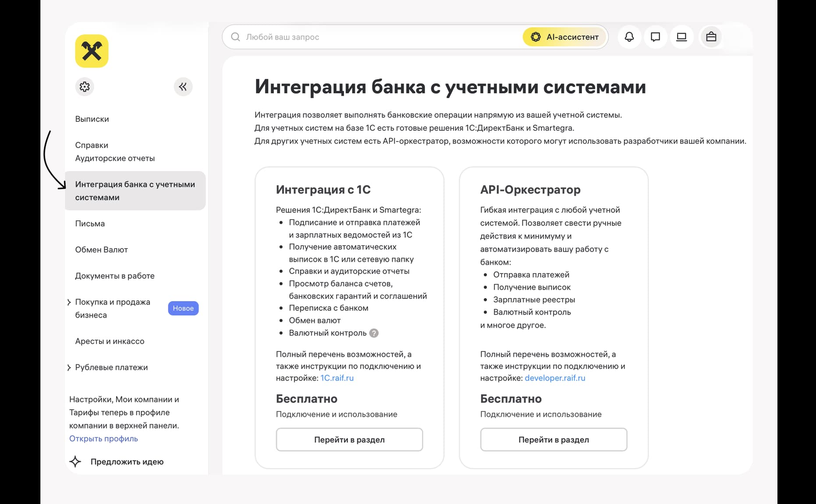816x504 pixels.
Task: Click Бесплатно label in API-Оркестратор card
Action: click(511, 399)
